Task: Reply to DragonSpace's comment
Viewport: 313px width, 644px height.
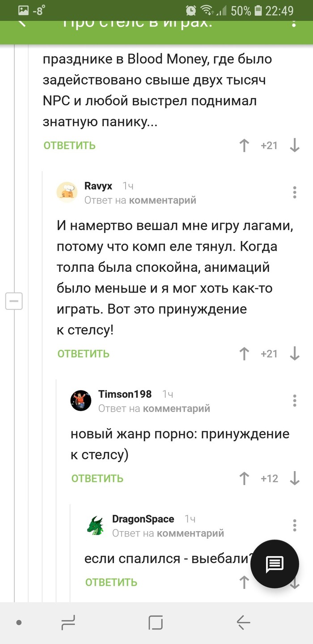Action: point(111,582)
